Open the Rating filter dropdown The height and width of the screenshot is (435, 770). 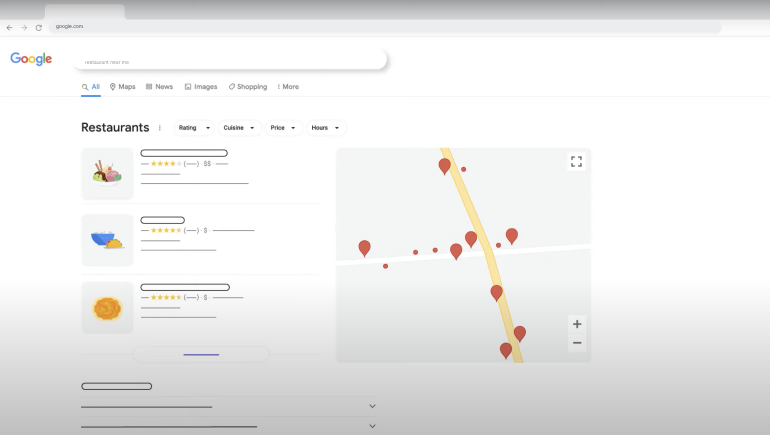[194, 128]
